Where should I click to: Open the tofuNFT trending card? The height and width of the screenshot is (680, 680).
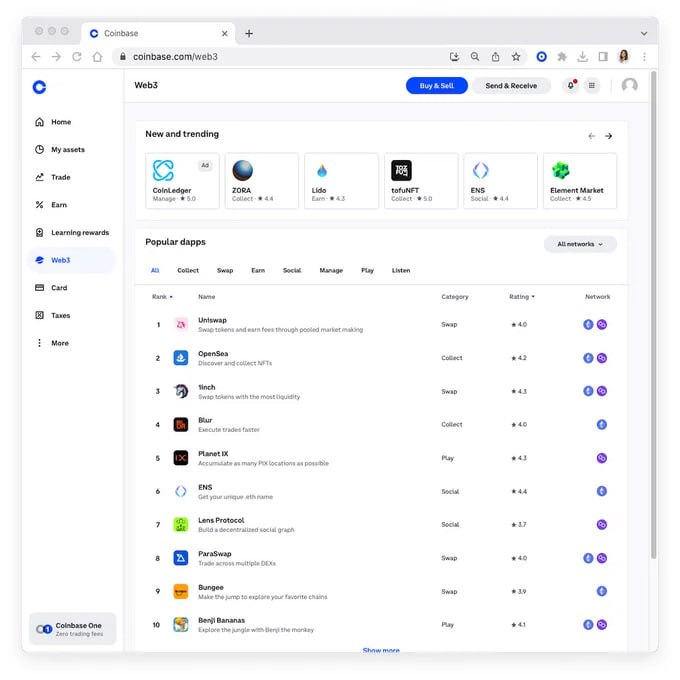pos(421,181)
